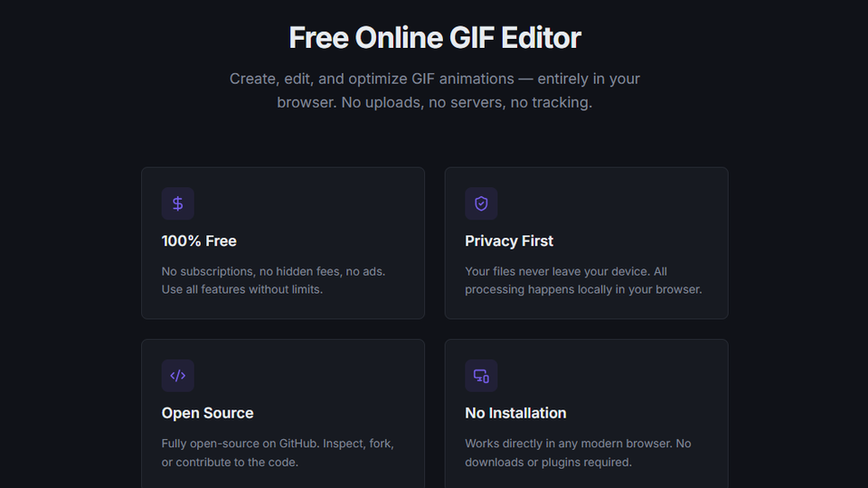The width and height of the screenshot is (868, 488).
Task: Click "Use all features without limits" text
Action: point(241,290)
